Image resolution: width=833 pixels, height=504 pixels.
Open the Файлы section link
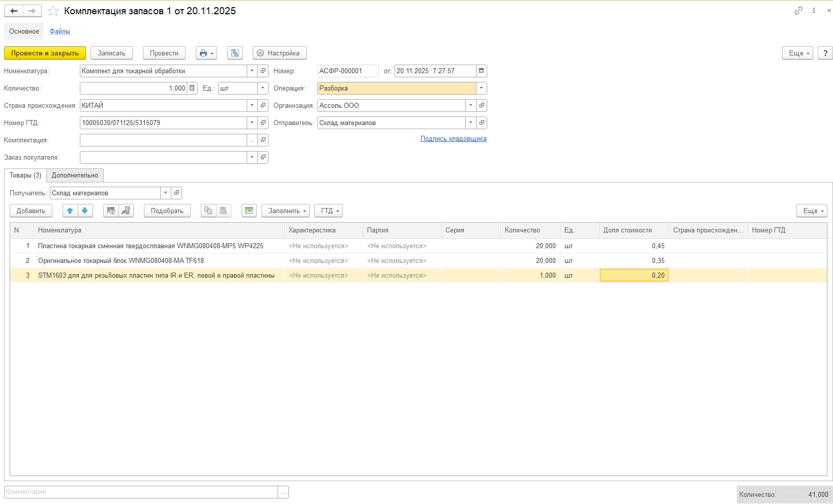[x=59, y=32]
